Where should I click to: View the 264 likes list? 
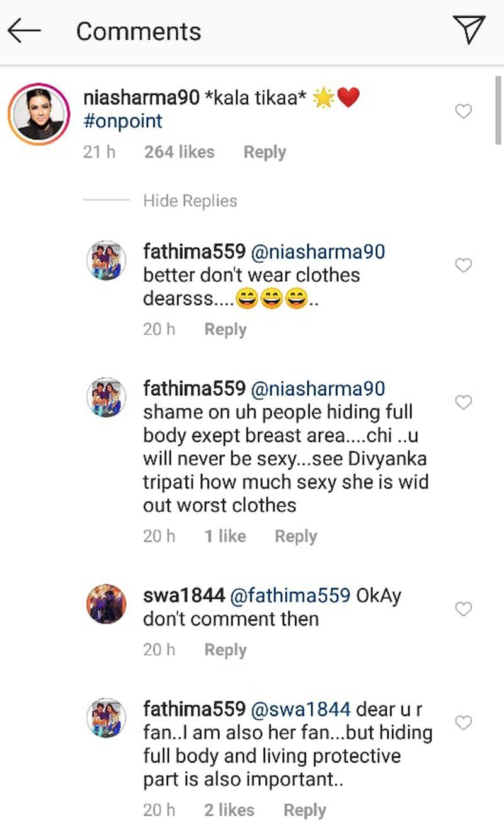point(179,153)
